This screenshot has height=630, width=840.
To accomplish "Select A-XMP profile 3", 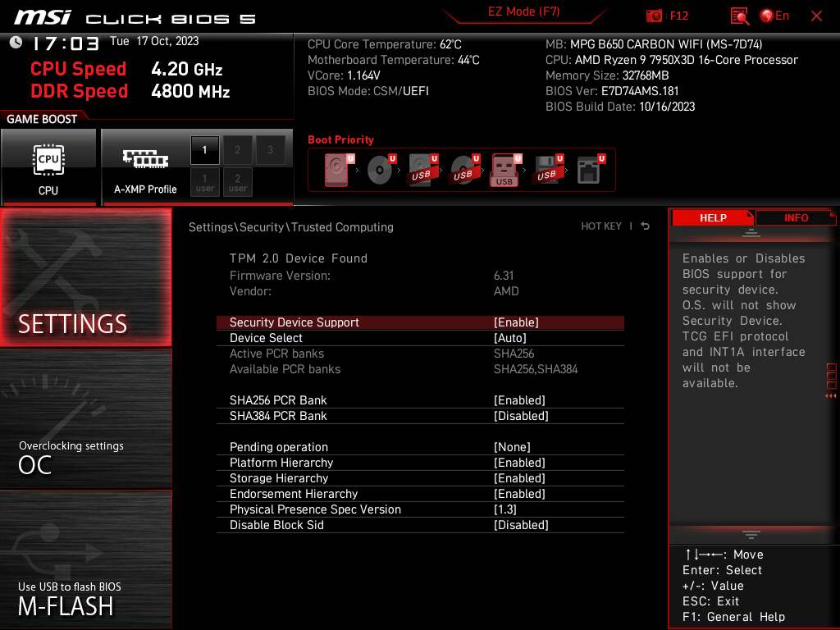I will click(270, 150).
